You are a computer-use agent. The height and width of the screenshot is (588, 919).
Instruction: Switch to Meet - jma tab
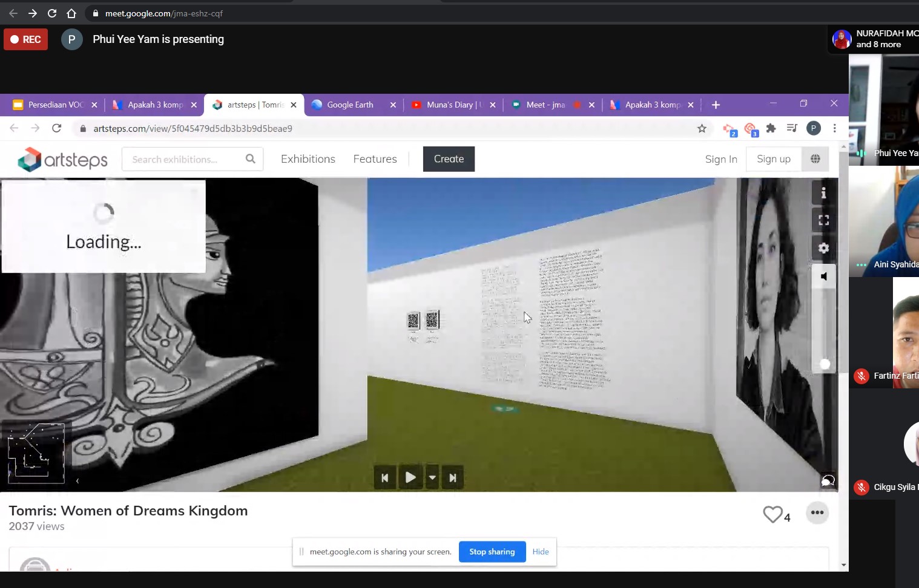(x=545, y=105)
